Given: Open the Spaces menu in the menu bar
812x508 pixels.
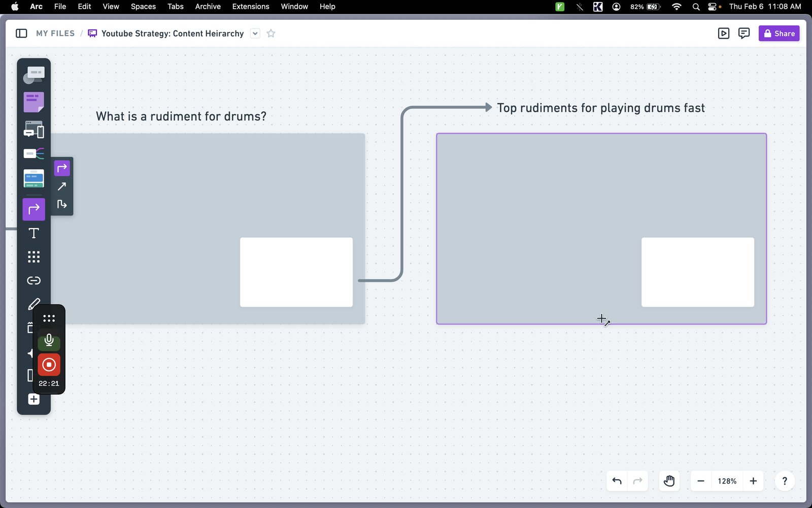Looking at the screenshot, I should (143, 7).
